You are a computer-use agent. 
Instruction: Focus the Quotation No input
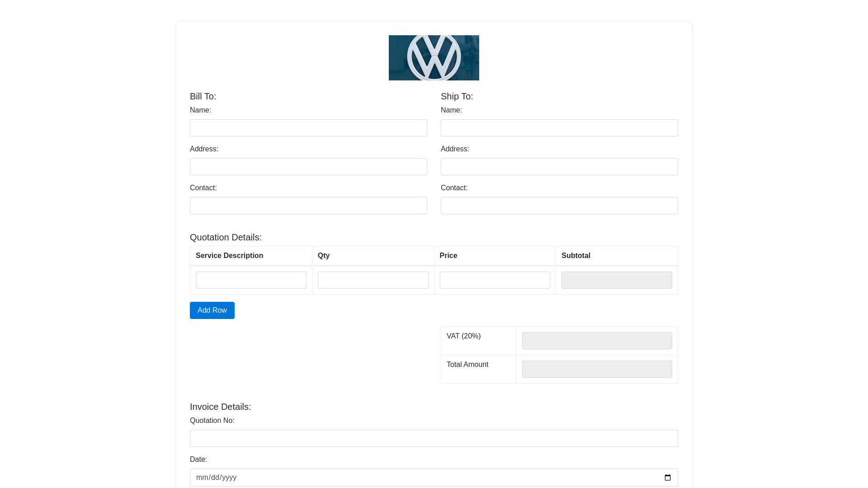click(434, 438)
